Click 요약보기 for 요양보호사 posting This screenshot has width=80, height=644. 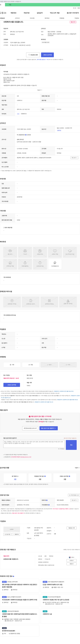tap(72, 560)
